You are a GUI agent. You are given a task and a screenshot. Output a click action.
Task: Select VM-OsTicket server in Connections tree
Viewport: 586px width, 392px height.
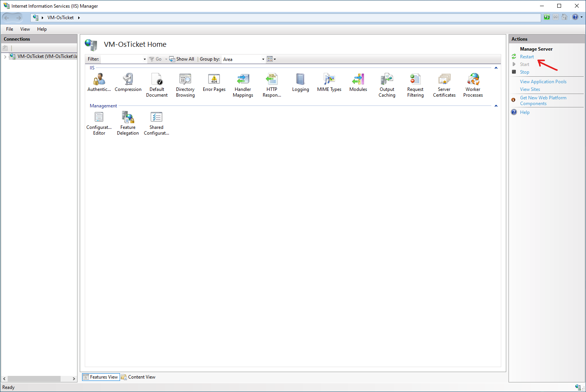[x=47, y=56]
